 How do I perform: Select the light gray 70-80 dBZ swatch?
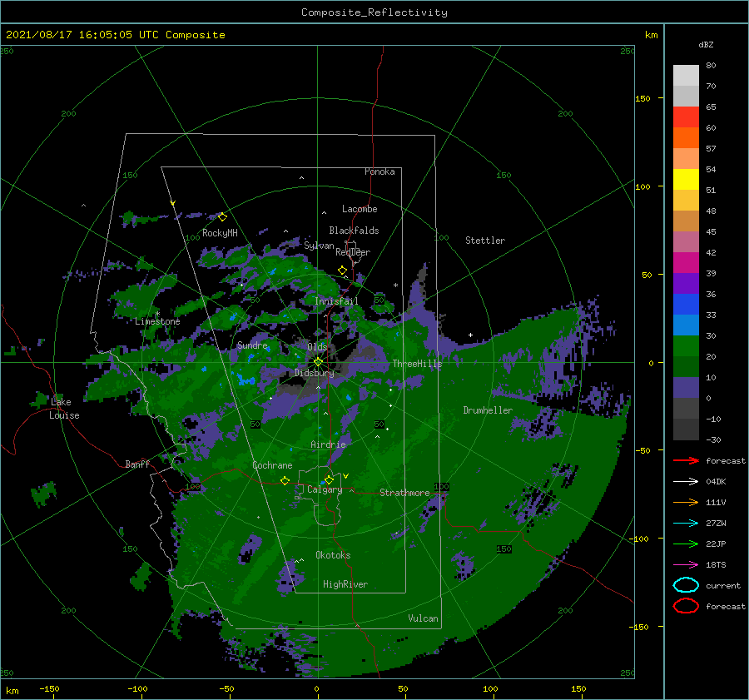click(x=686, y=76)
